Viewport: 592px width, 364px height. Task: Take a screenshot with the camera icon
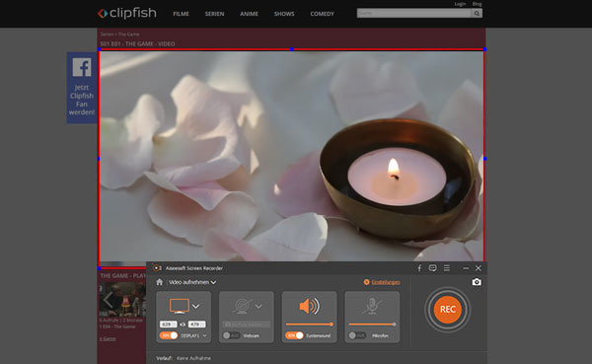pyautogui.click(x=477, y=282)
